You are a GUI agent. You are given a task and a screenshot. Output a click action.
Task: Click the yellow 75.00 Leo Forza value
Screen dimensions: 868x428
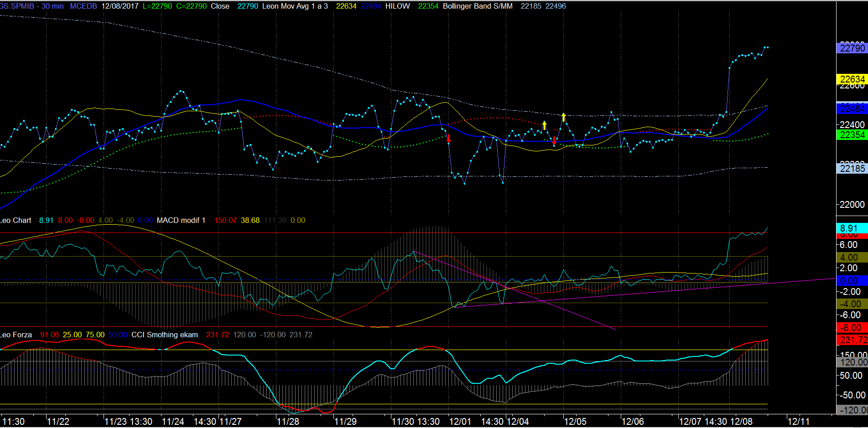pyautogui.click(x=95, y=335)
